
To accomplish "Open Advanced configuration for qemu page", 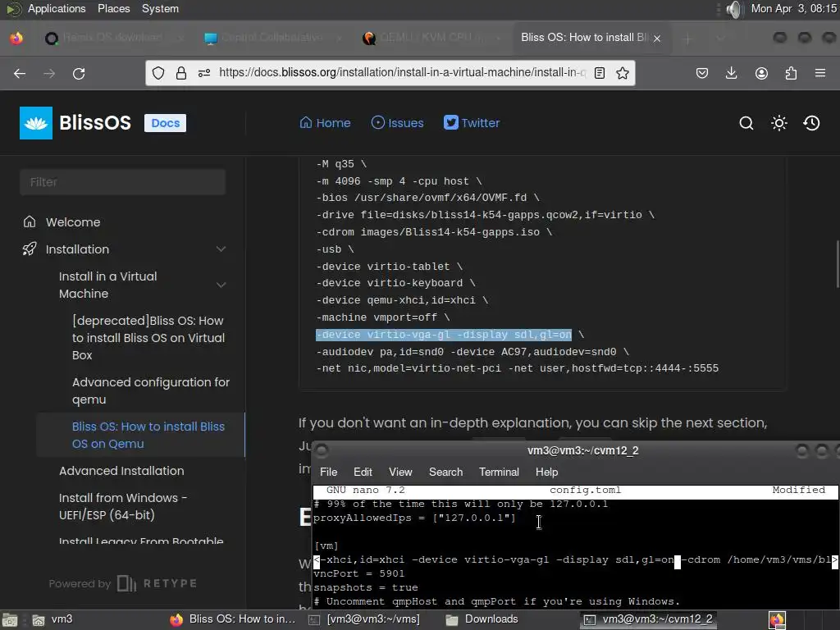I will pyautogui.click(x=151, y=390).
